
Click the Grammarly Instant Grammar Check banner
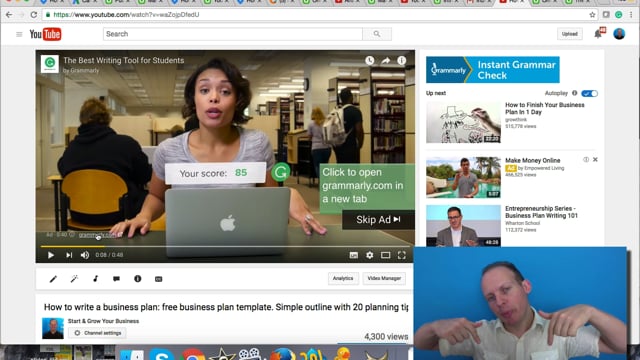(493, 70)
